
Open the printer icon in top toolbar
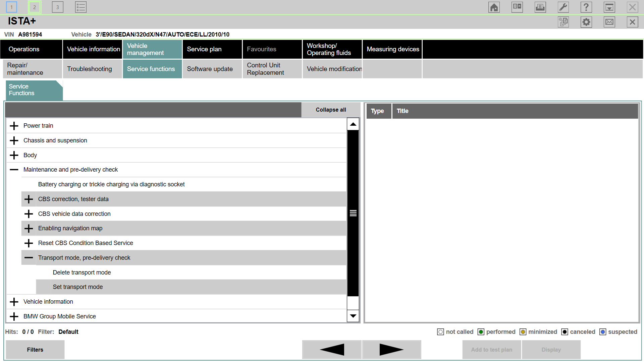tap(540, 7)
